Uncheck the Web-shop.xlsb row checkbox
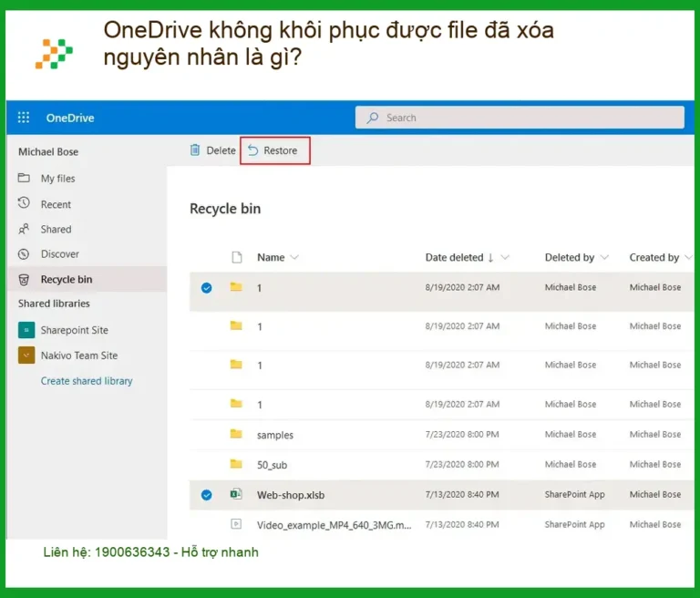Image resolution: width=700 pixels, height=598 pixels. tap(206, 495)
